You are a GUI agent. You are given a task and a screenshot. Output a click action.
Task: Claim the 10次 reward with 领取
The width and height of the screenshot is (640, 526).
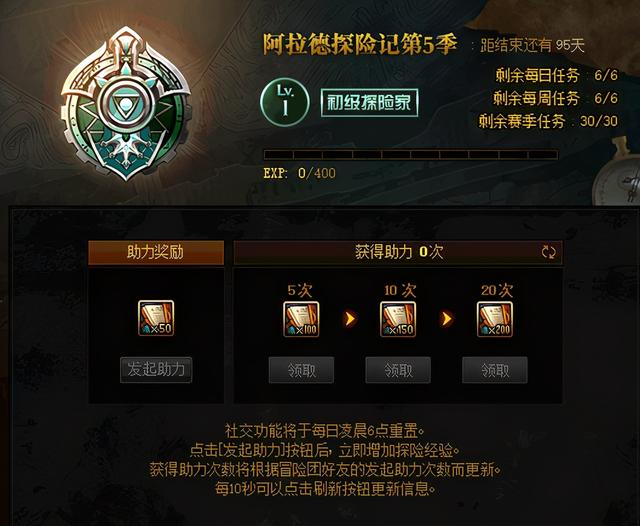click(x=398, y=370)
